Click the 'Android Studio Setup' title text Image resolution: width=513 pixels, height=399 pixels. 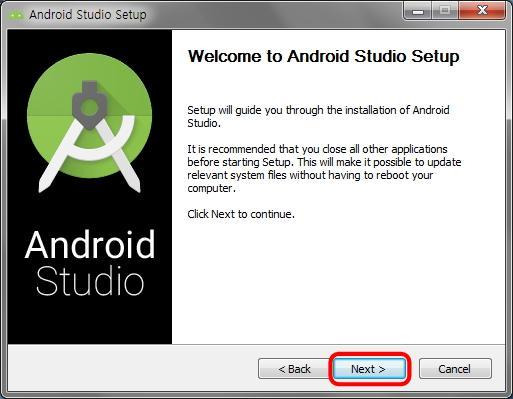pyautogui.click(x=88, y=15)
